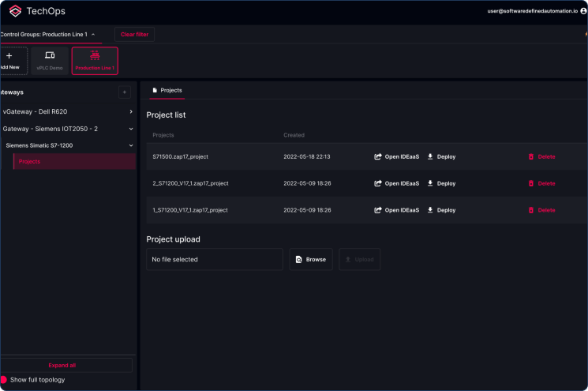Delete the 1_S71200_V17_1.zap17_project

(541, 210)
